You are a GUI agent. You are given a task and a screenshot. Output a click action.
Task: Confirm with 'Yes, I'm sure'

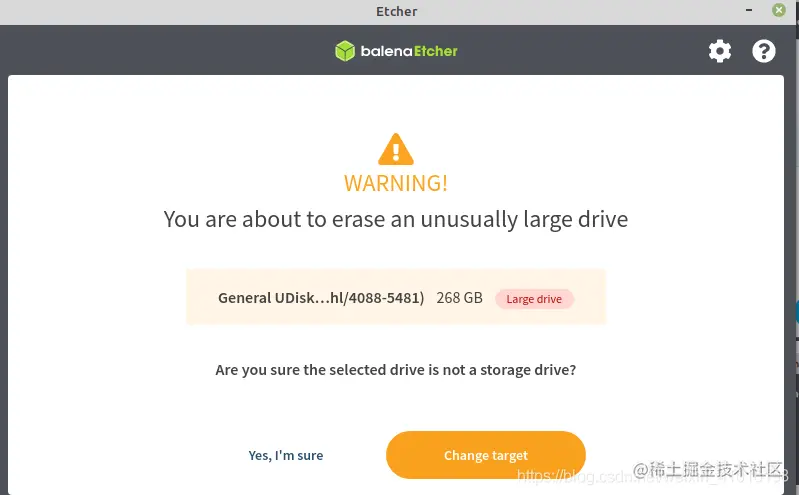286,455
